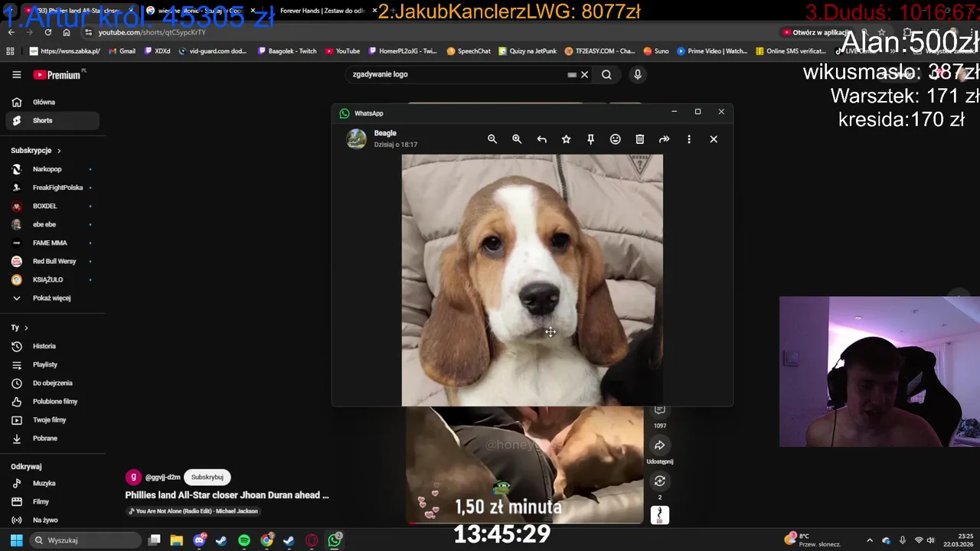Image resolution: width=980 pixels, height=551 pixels.
Task: Click the browser home button
Action: click(67, 32)
